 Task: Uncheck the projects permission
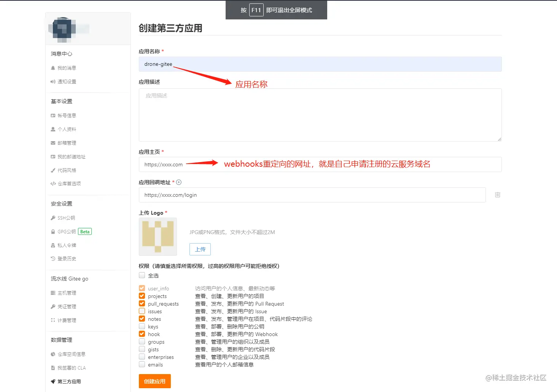tap(142, 296)
